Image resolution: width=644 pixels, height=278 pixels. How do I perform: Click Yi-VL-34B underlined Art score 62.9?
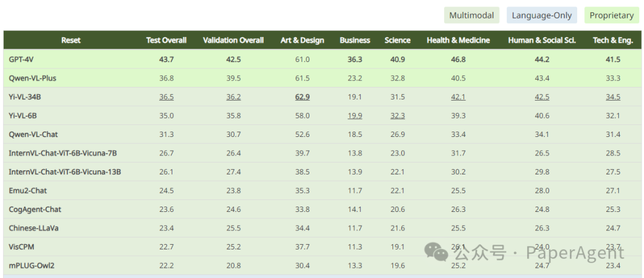pos(302,97)
